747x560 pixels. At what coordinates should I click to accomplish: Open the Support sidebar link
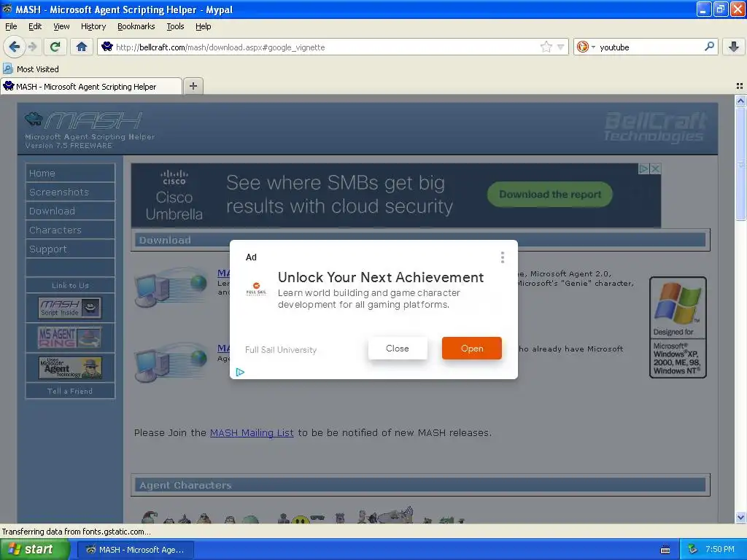[70, 249]
